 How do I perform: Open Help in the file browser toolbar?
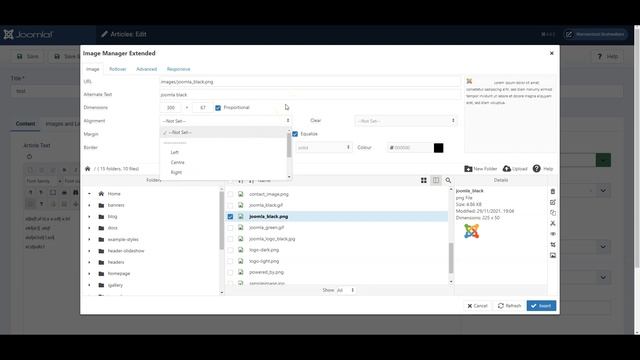pyautogui.click(x=543, y=169)
